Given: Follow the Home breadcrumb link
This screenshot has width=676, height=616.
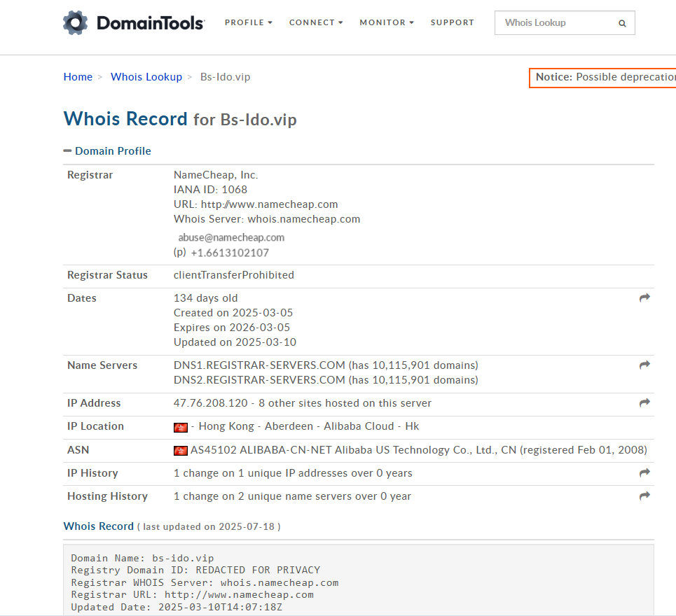Looking at the screenshot, I should (x=78, y=77).
